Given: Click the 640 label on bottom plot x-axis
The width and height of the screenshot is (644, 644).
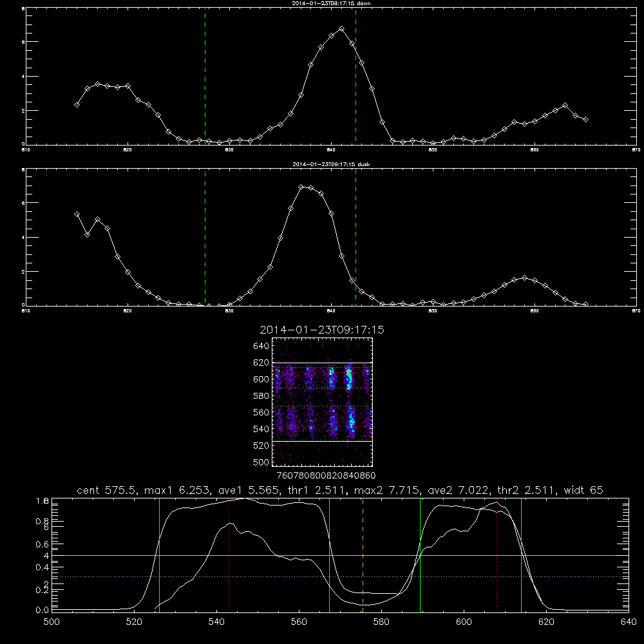Looking at the screenshot, I should [x=629, y=622].
